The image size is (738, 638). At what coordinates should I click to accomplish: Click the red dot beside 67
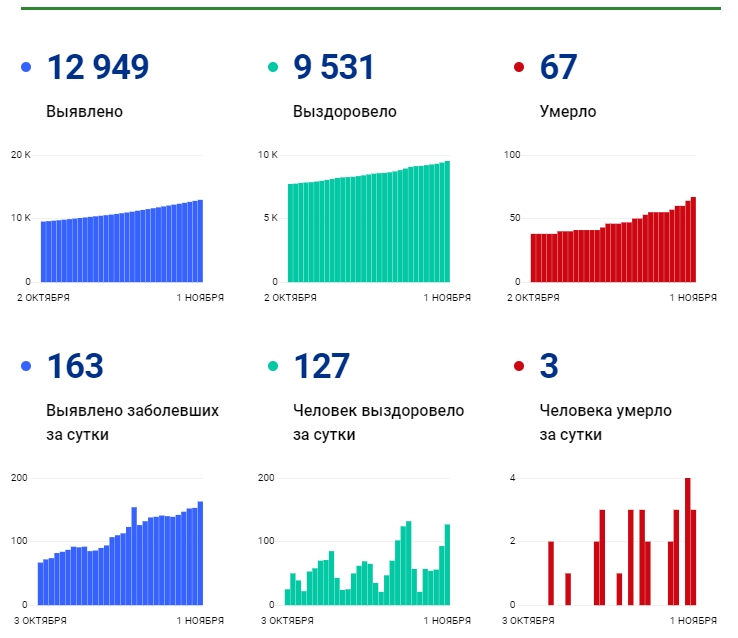pyautogui.click(x=519, y=67)
